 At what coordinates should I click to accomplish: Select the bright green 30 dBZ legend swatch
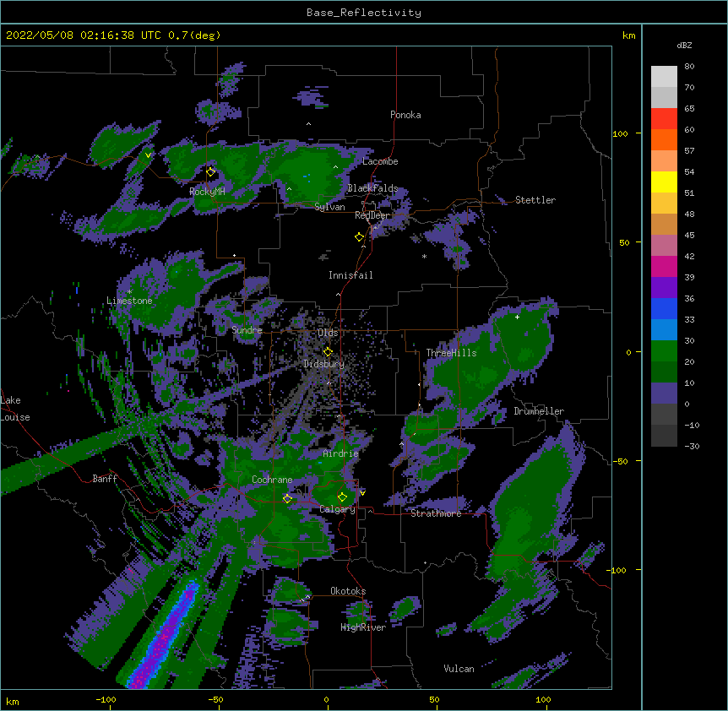tap(664, 351)
